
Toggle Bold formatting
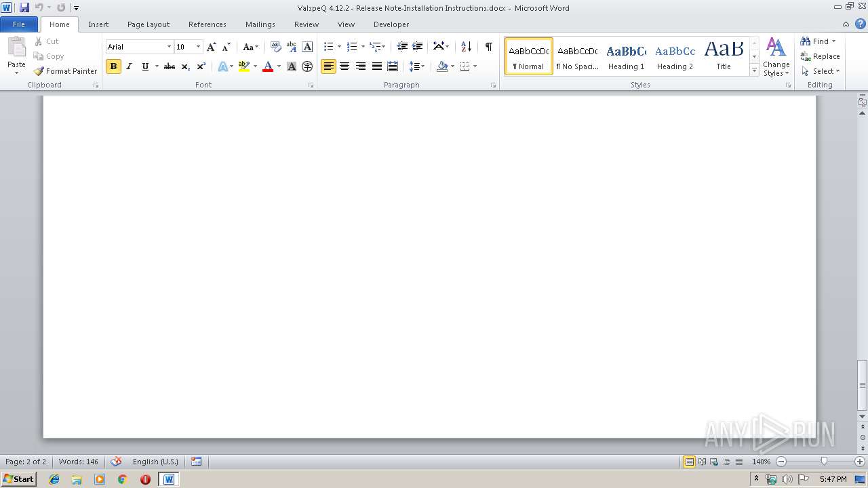click(113, 66)
